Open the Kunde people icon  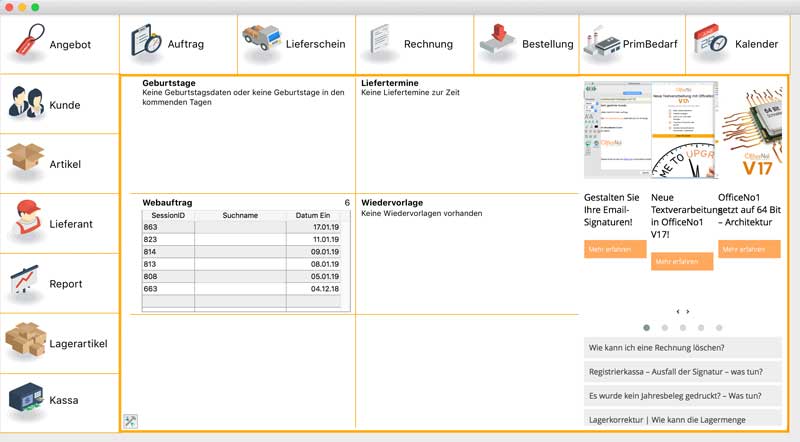(26, 102)
